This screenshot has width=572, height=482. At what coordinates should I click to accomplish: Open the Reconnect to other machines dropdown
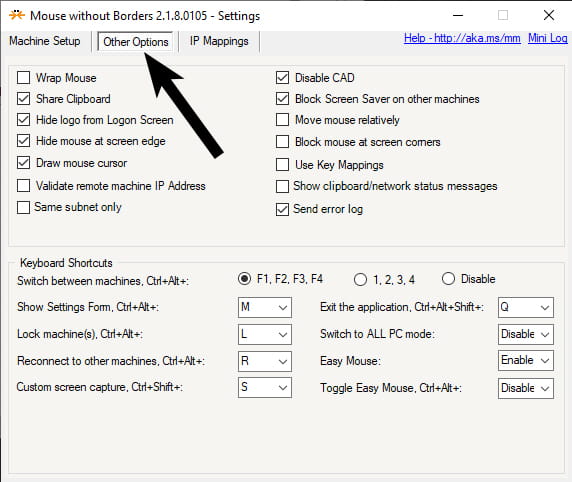265,361
